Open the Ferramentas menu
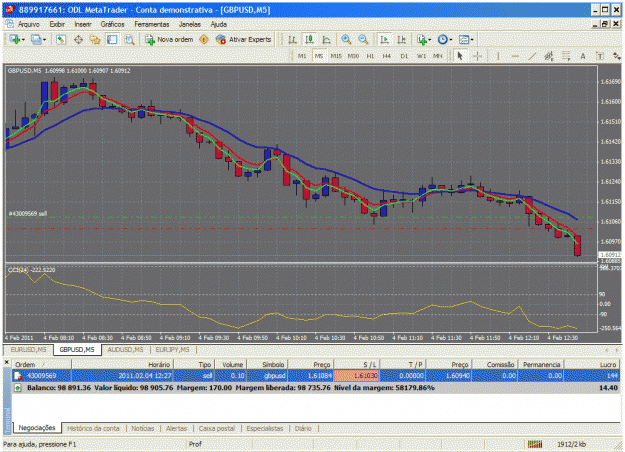625x452 pixels. tap(151, 24)
